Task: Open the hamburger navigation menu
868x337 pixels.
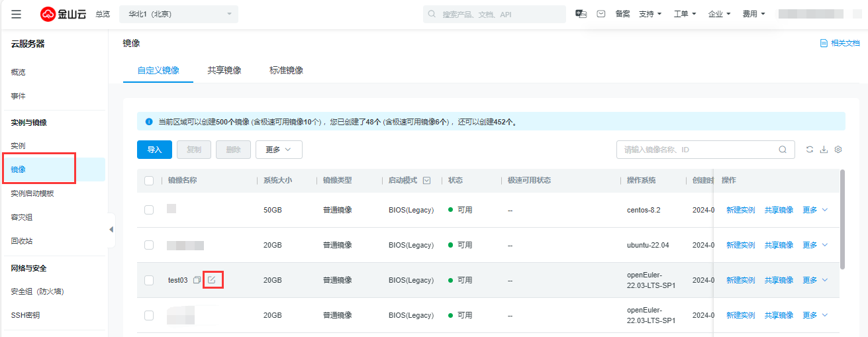Action: click(x=16, y=14)
